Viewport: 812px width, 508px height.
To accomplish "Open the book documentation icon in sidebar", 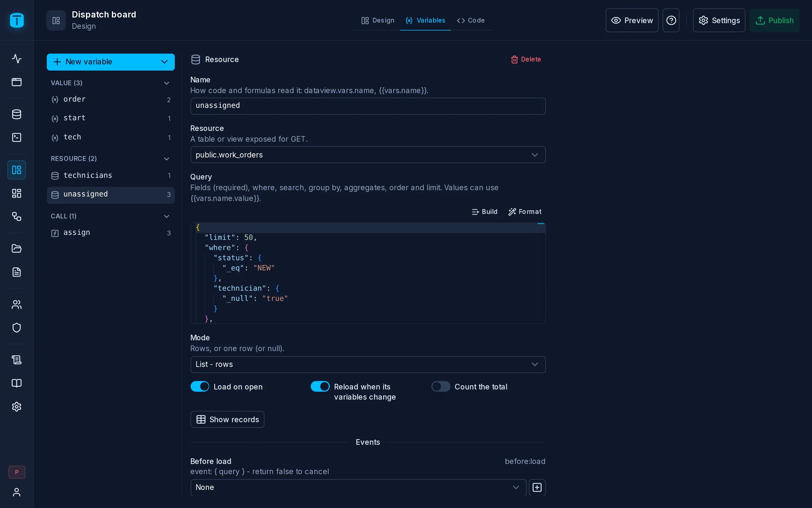I will pyautogui.click(x=16, y=383).
